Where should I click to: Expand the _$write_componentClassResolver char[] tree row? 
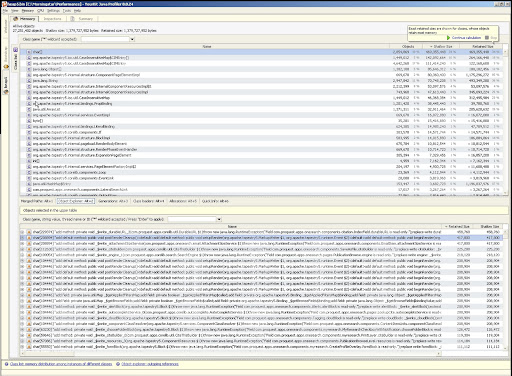[22, 324]
